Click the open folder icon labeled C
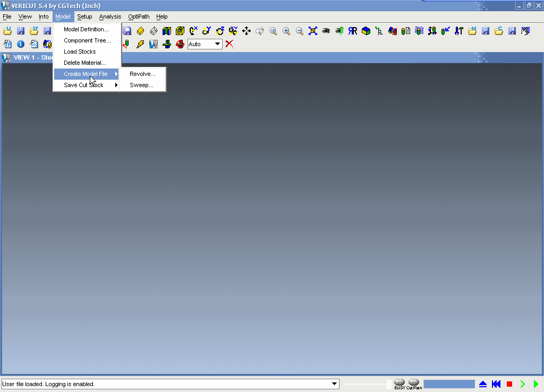The height and width of the screenshot is (392, 544). [499, 31]
